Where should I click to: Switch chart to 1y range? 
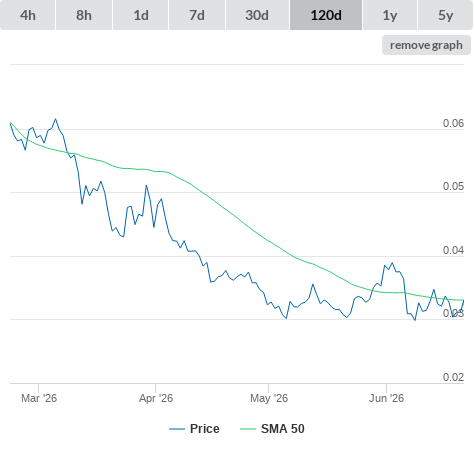390,15
